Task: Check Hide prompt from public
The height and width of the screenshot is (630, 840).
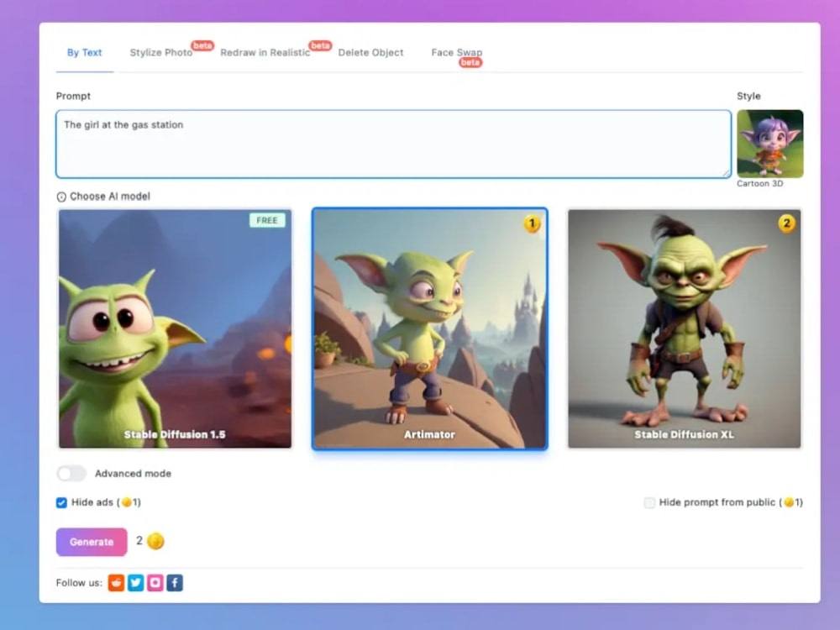Action: pyautogui.click(x=649, y=501)
